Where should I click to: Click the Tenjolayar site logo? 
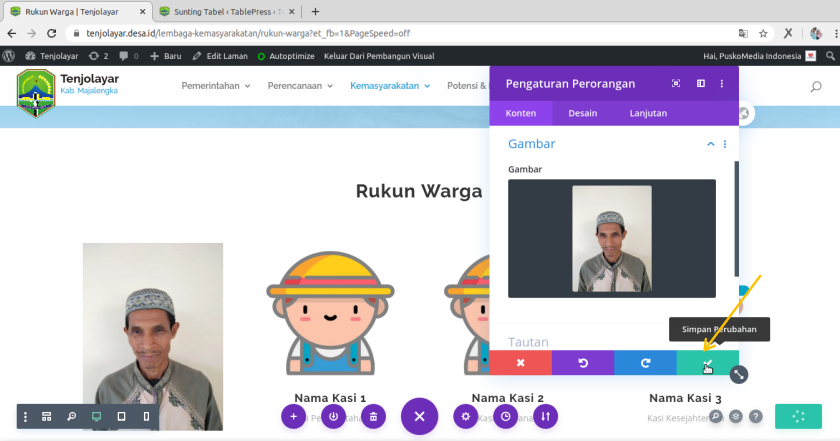[x=36, y=93]
